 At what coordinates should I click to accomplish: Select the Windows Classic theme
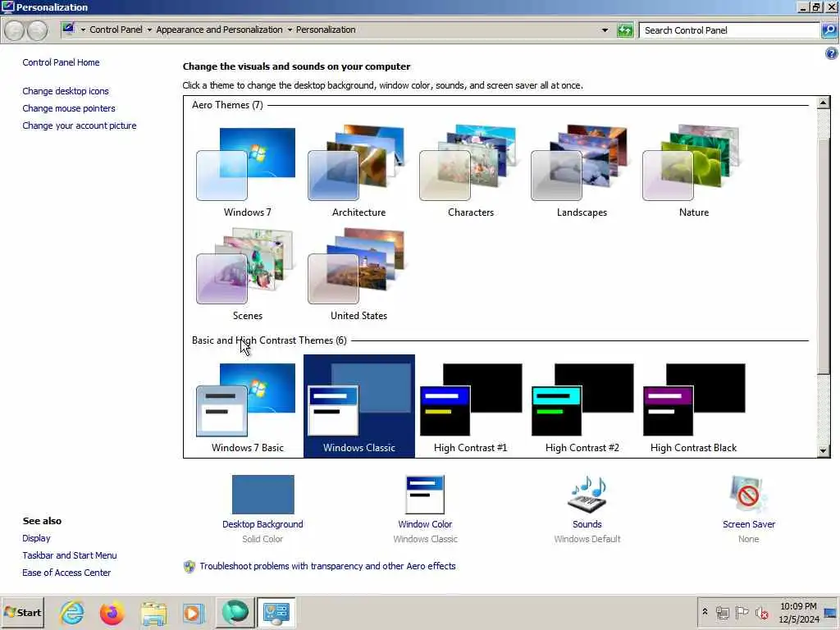click(358, 406)
